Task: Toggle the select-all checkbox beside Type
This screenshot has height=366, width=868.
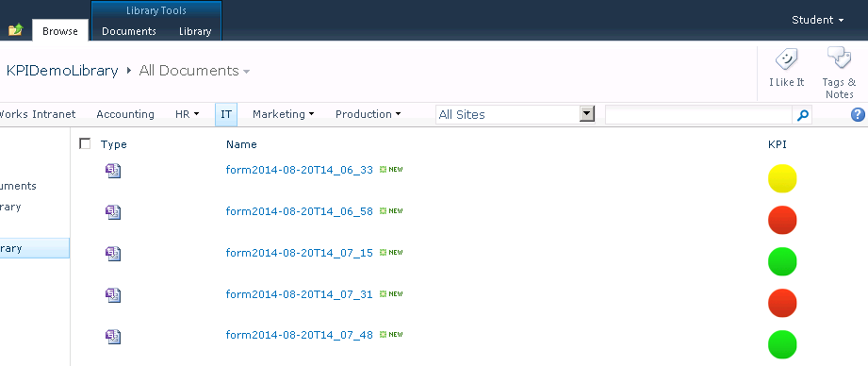Action: [x=85, y=144]
